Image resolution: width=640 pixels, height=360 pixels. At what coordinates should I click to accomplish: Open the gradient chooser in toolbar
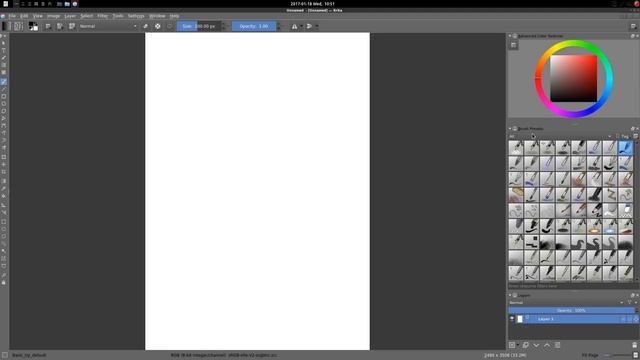[x=5, y=26]
